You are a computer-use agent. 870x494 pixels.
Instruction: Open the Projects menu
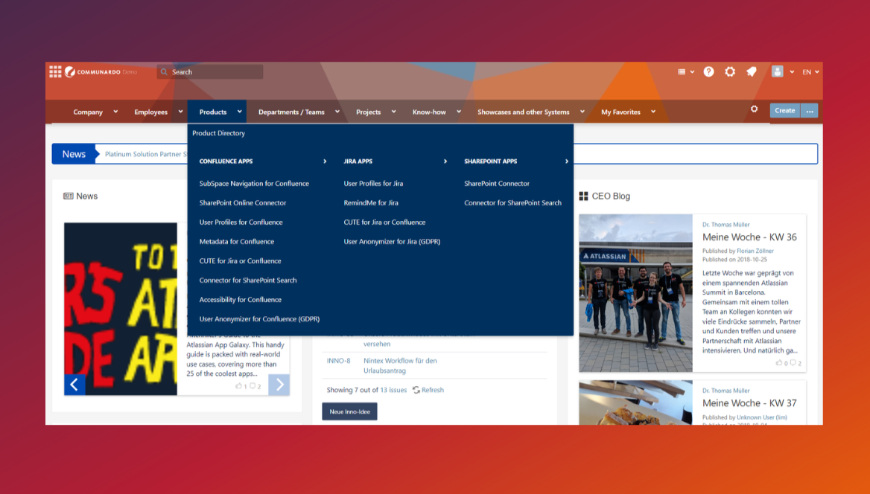point(368,112)
